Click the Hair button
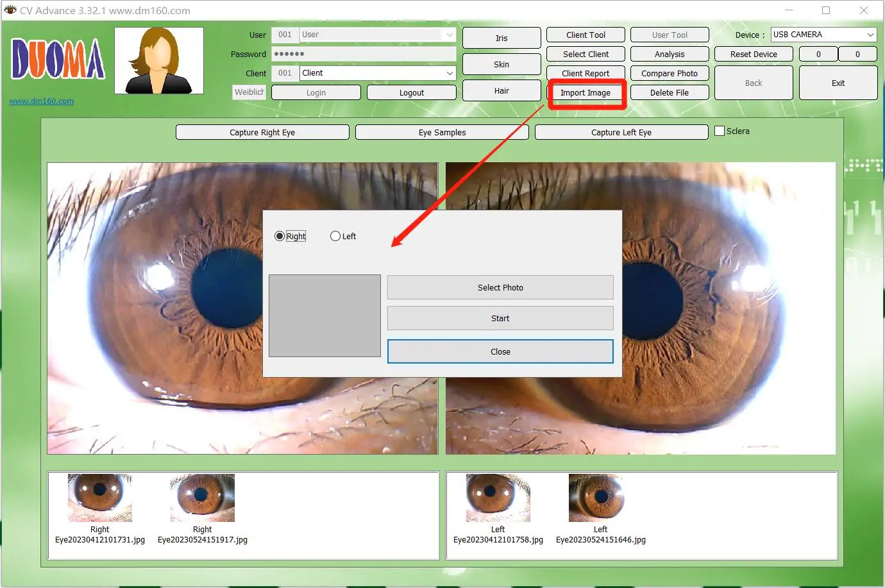885x588 pixels. pyautogui.click(x=501, y=90)
